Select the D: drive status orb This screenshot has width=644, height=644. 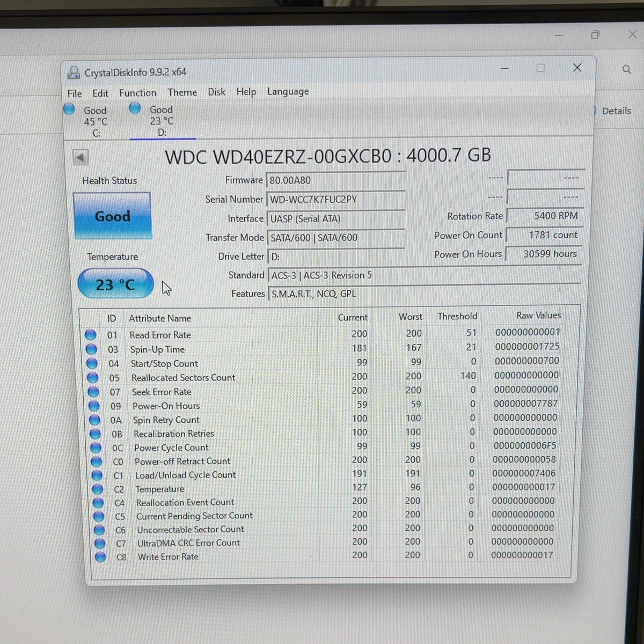[135, 108]
